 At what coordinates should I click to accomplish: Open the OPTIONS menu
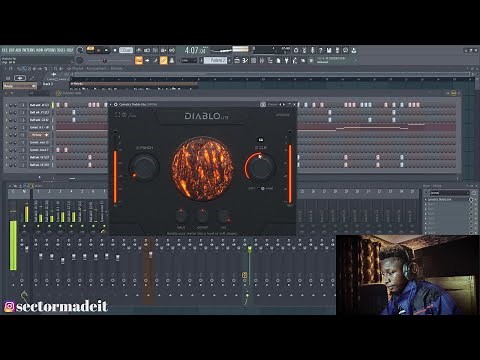[x=50, y=50]
